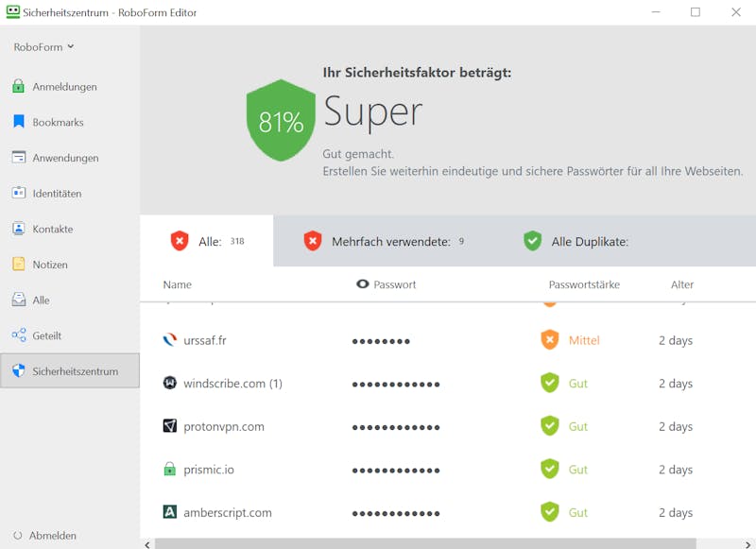Click the yellow Notizen note icon
The image size is (756, 549).
coord(18,265)
